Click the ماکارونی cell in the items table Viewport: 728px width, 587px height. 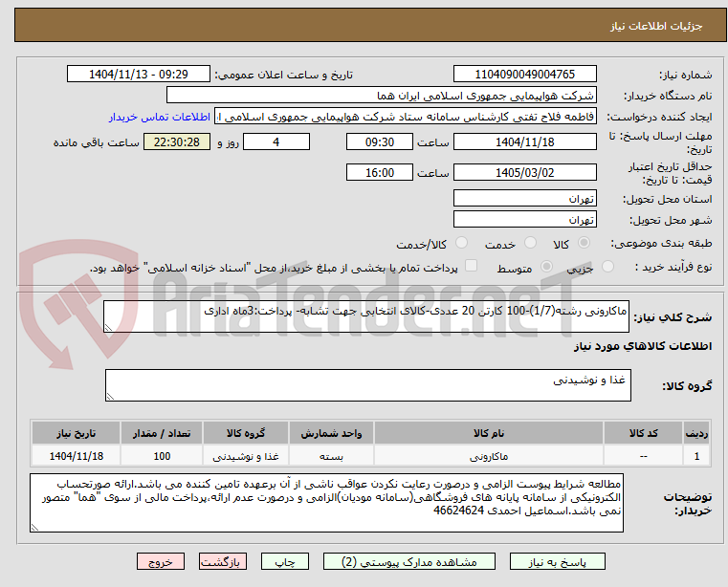point(489,456)
